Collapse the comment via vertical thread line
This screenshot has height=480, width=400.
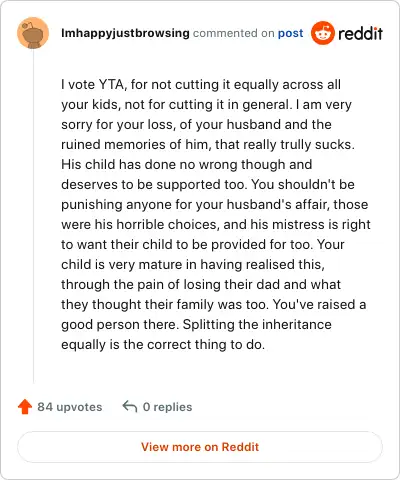click(33, 216)
